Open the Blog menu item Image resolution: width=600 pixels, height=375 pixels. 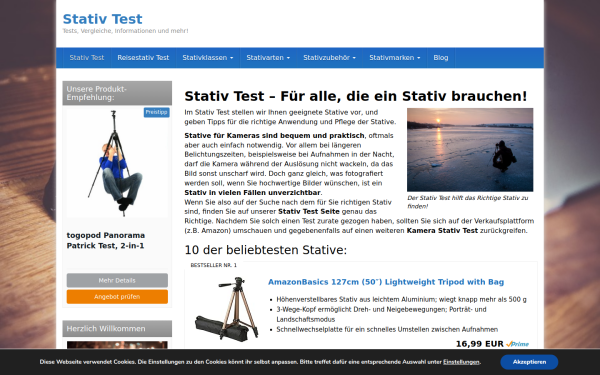[441, 58]
